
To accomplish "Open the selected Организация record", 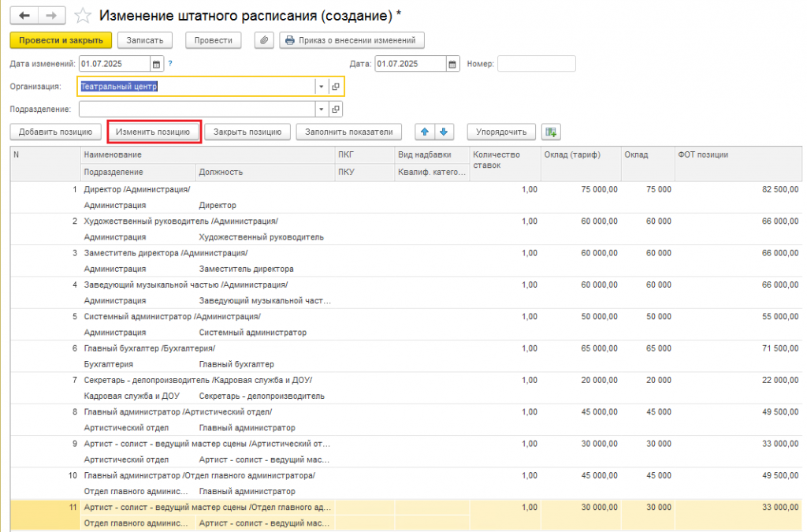I will (x=336, y=87).
